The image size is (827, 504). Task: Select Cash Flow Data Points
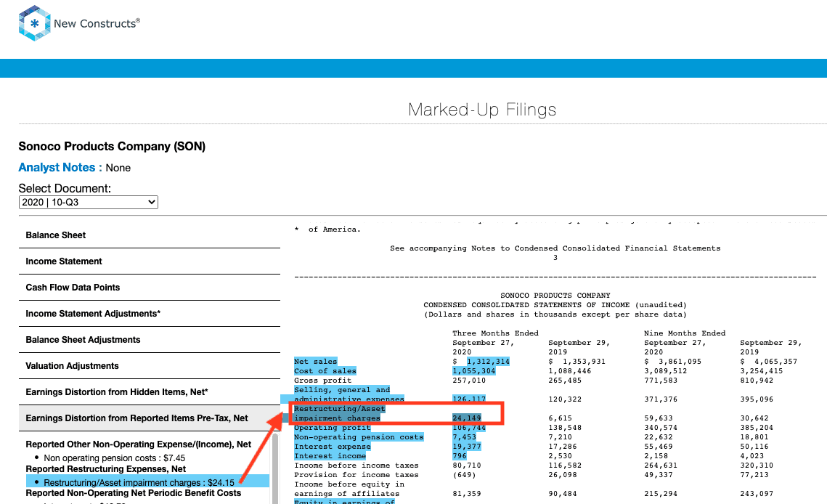pyautogui.click(x=150, y=287)
